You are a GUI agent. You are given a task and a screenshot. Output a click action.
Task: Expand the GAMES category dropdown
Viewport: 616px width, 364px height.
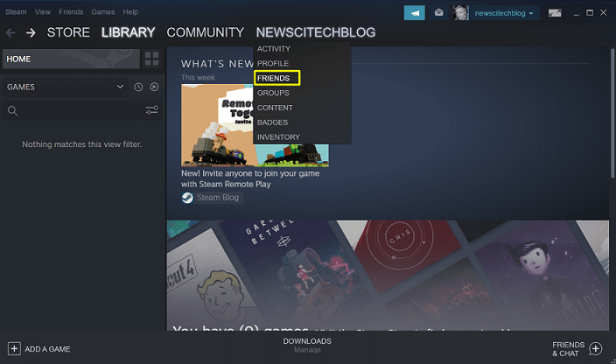coord(65,87)
